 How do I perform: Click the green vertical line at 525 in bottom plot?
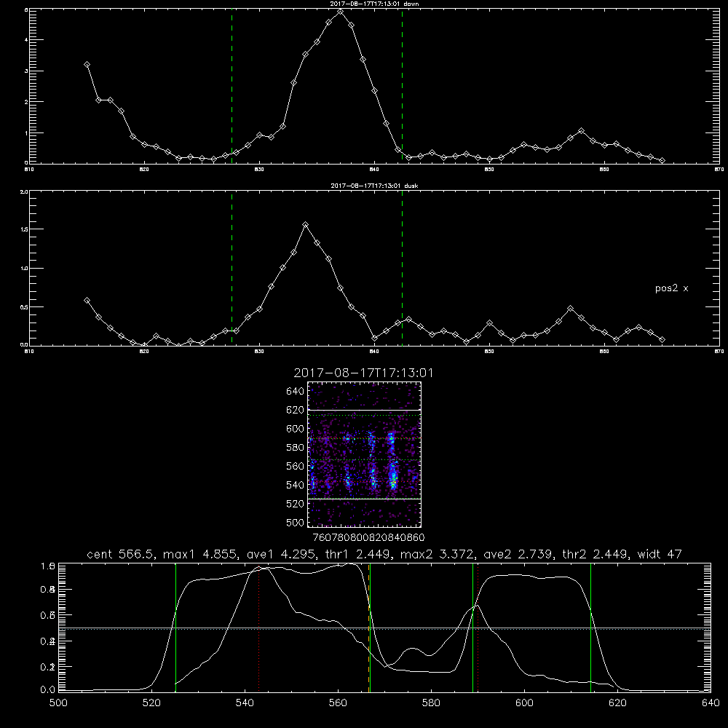[175, 628]
